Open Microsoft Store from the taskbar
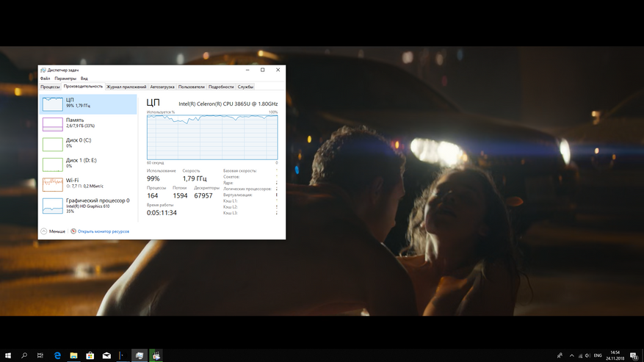Viewport: 644px width, 362px height. (x=90, y=355)
